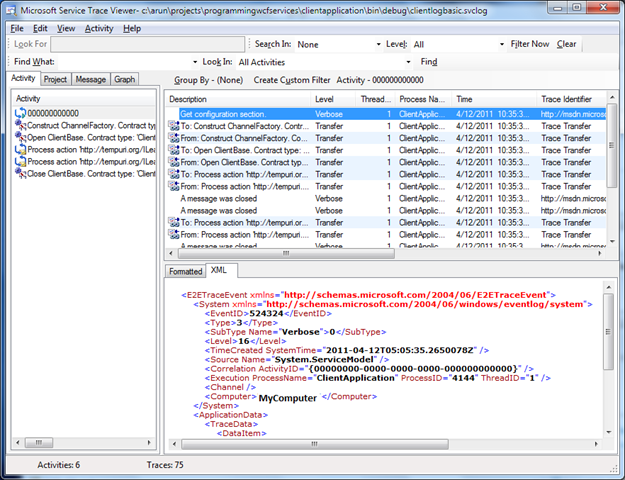Select 'Construct ChannelFactory. Contract ty' activity

84,125
